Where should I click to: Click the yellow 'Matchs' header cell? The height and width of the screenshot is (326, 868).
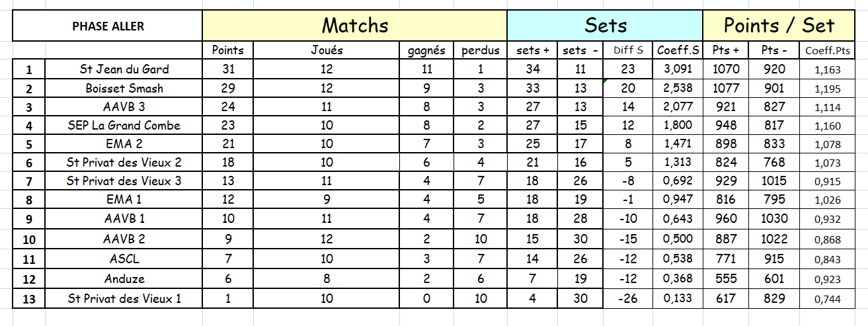tap(354, 26)
